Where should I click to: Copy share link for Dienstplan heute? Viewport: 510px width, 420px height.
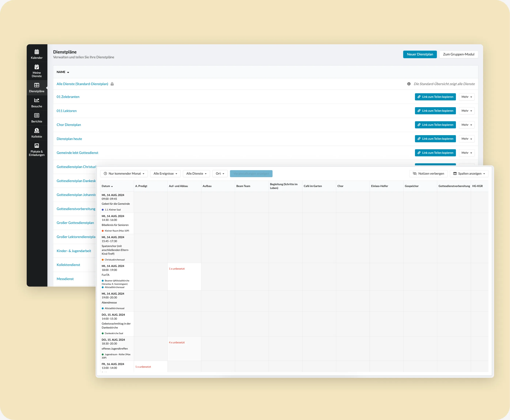click(435, 139)
